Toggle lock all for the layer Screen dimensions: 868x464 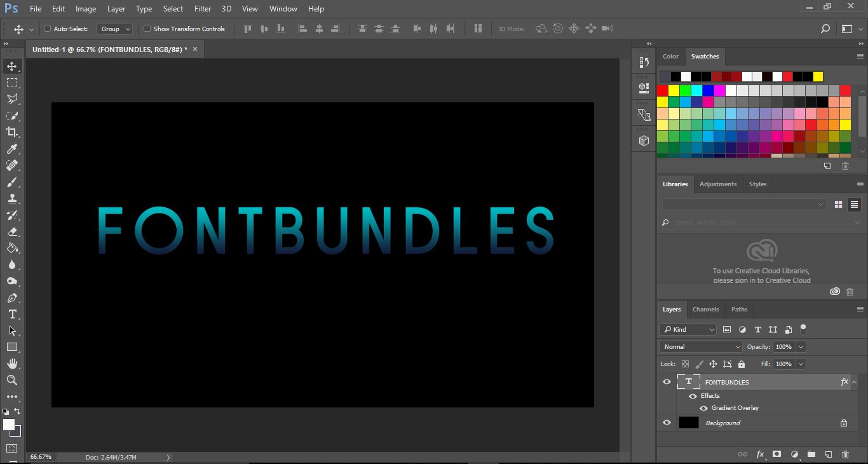(742, 364)
